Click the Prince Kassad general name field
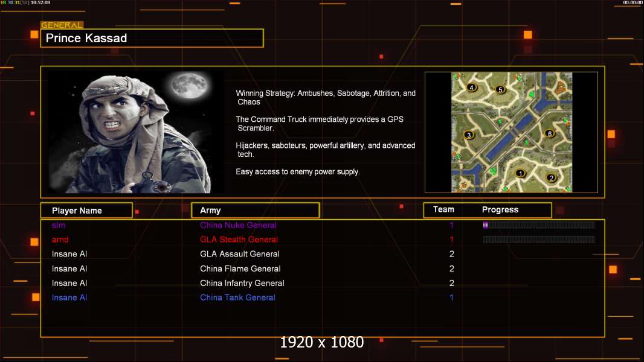The height and width of the screenshot is (362, 644). pyautogui.click(x=152, y=38)
